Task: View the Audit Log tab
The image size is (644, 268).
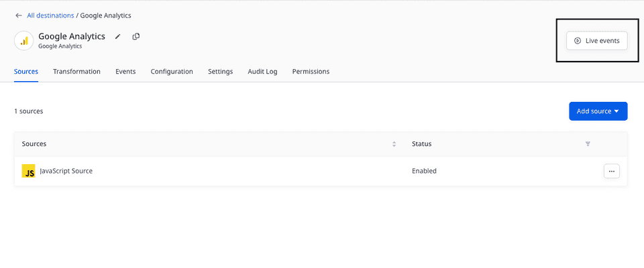Action: tap(262, 72)
